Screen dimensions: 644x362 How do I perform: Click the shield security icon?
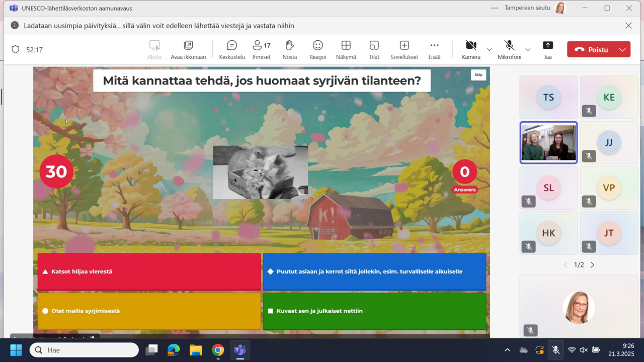16,50
